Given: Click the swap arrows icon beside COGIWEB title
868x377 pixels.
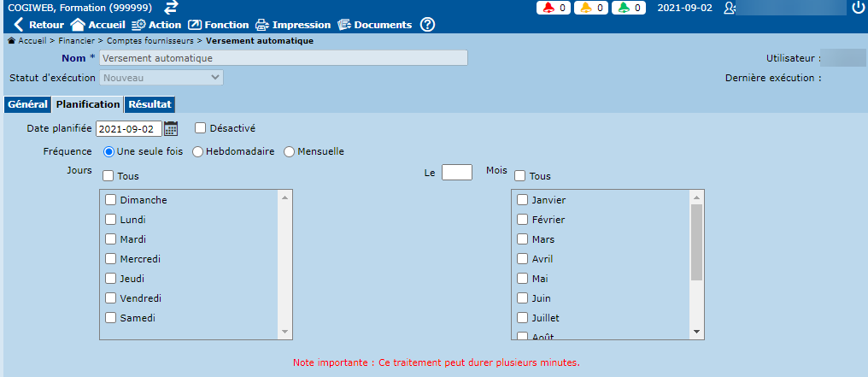Looking at the screenshot, I should 171,8.
